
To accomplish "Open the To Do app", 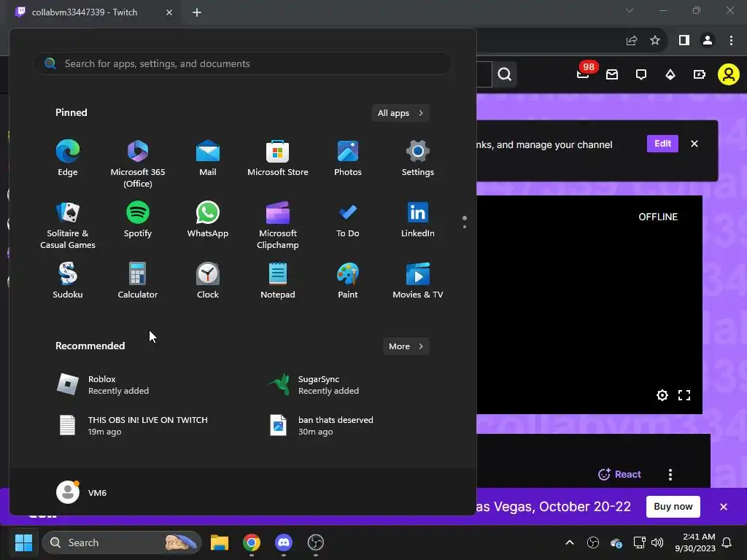I will [x=348, y=219].
